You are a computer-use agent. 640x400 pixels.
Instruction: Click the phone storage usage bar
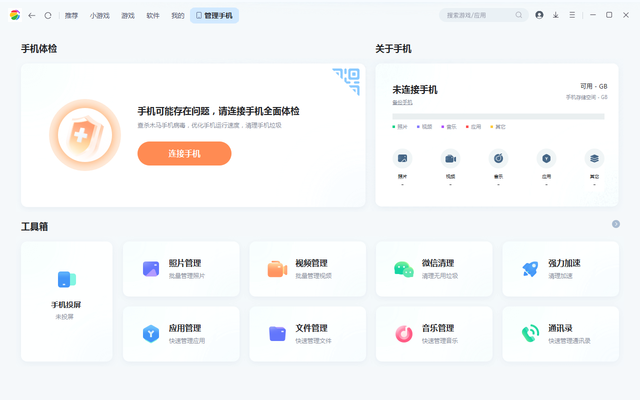pyautogui.click(x=498, y=117)
